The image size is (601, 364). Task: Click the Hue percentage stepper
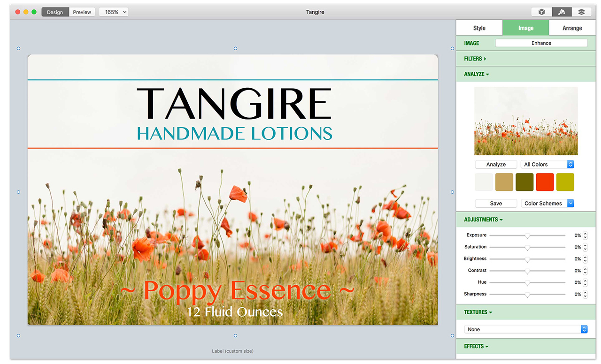coord(585,282)
